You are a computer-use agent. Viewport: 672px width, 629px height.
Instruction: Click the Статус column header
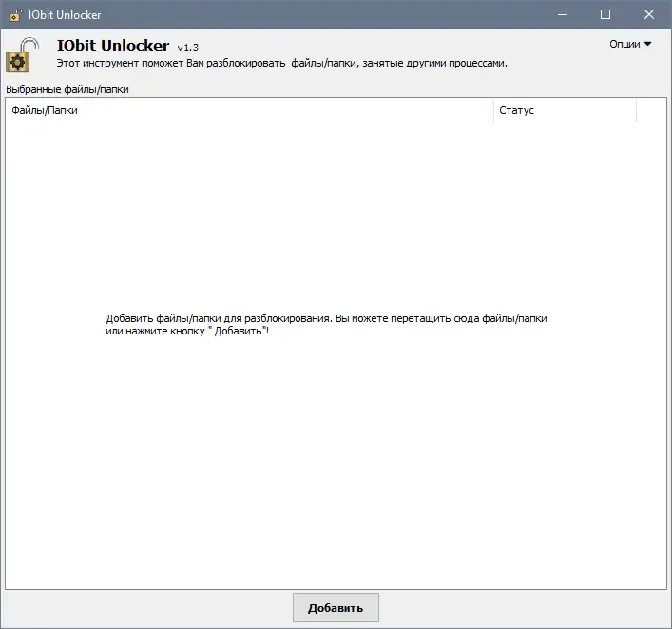click(x=565, y=110)
